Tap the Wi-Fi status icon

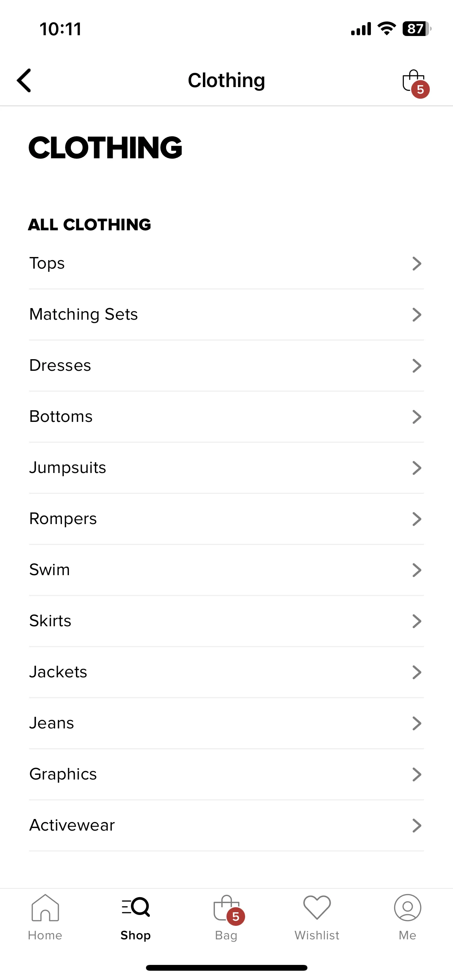(x=386, y=29)
